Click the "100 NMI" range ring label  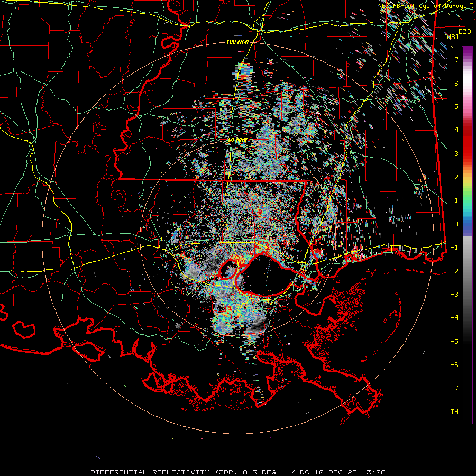click(x=237, y=42)
